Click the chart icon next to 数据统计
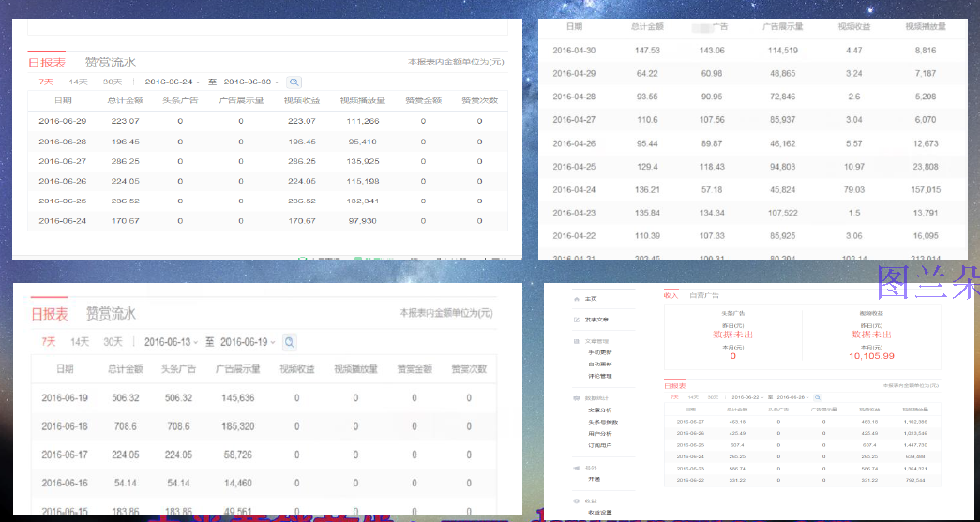The width and height of the screenshot is (980, 522). 576,398
